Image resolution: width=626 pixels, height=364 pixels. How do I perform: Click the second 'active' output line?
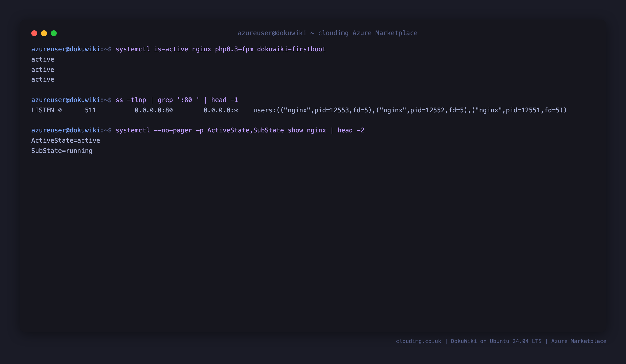tap(43, 69)
